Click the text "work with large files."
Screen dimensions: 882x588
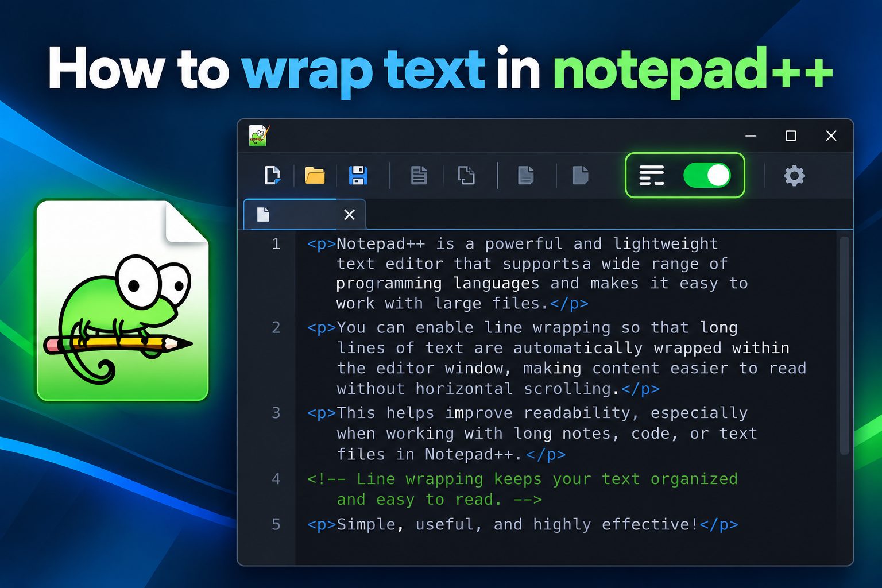tap(442, 304)
